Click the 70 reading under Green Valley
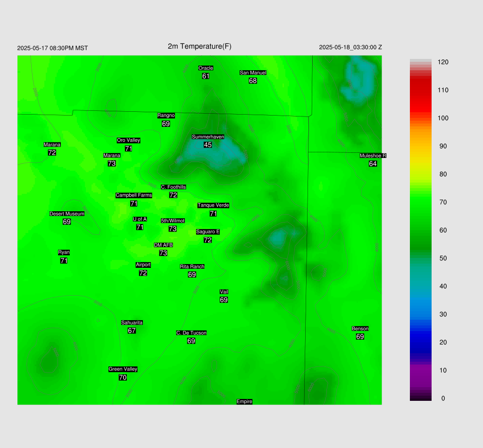483x448 pixels. (123, 377)
